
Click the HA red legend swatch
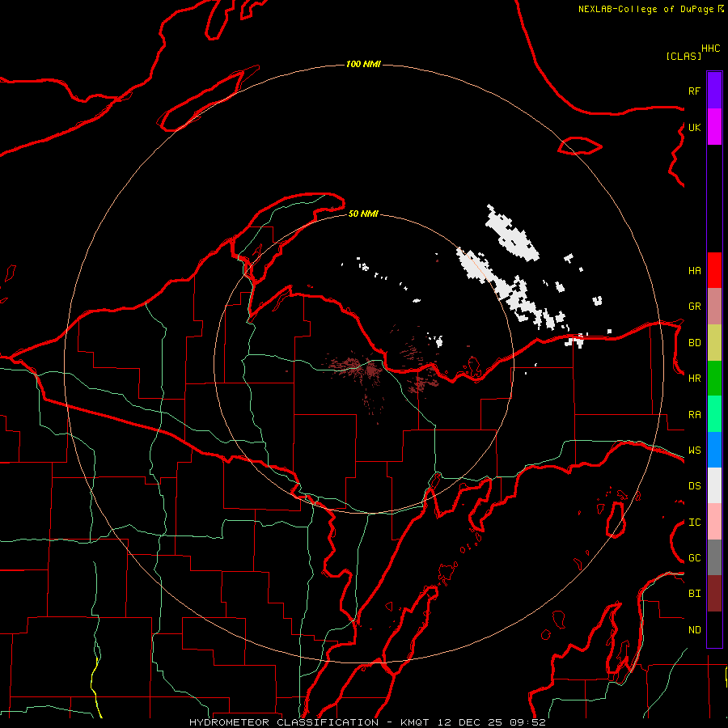(x=714, y=270)
